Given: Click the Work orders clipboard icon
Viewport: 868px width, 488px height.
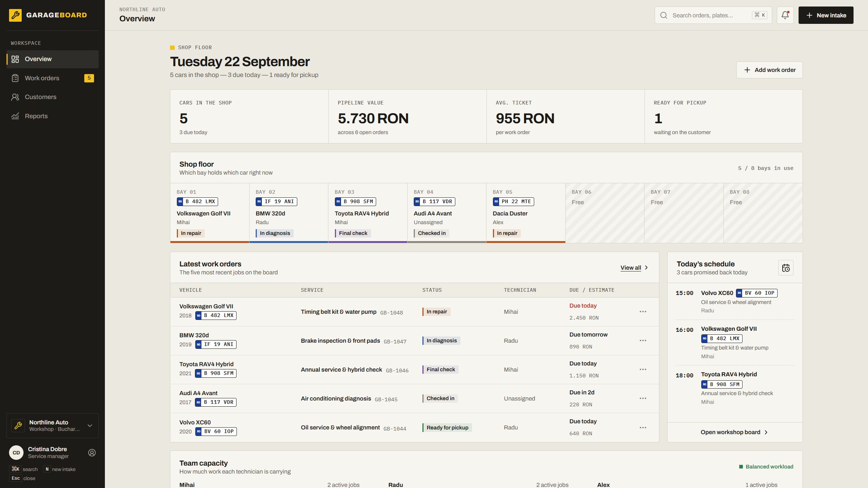Looking at the screenshot, I should [x=15, y=78].
